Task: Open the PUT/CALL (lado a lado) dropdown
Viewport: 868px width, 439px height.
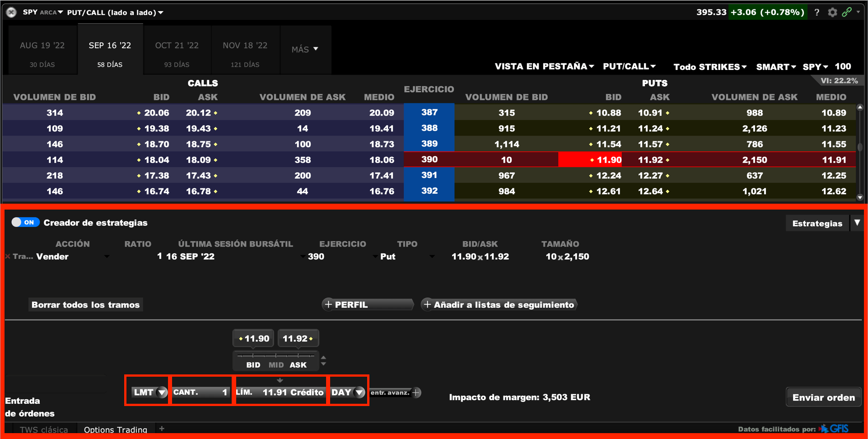Action: click(115, 12)
